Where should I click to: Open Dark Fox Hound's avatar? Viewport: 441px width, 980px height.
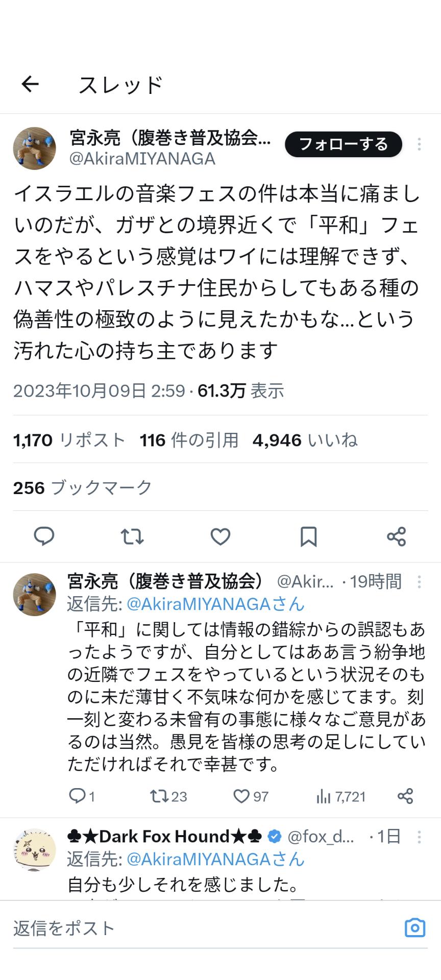[x=34, y=849]
